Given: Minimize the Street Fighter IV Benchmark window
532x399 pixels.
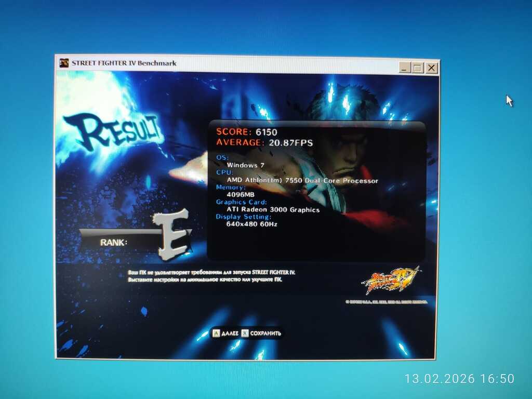Looking at the screenshot, I should point(404,68).
